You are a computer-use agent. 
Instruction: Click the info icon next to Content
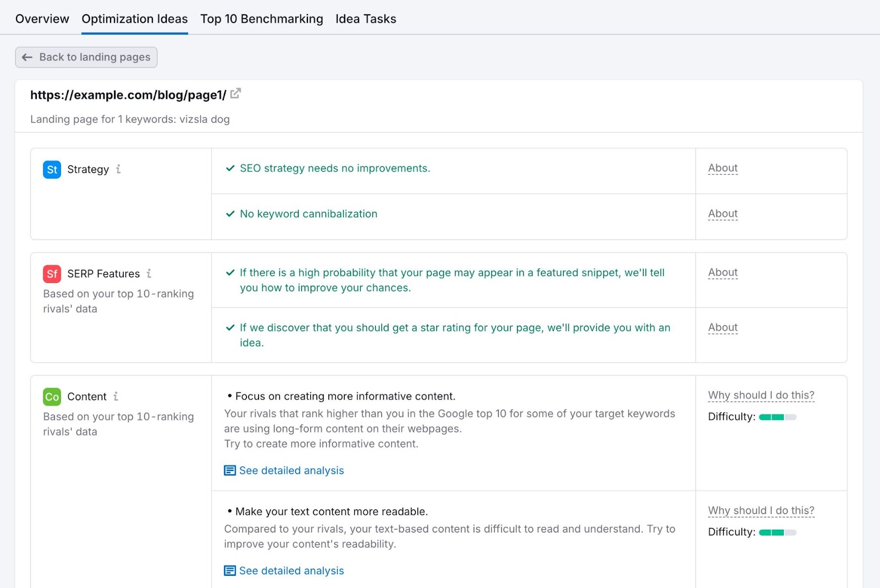point(116,396)
